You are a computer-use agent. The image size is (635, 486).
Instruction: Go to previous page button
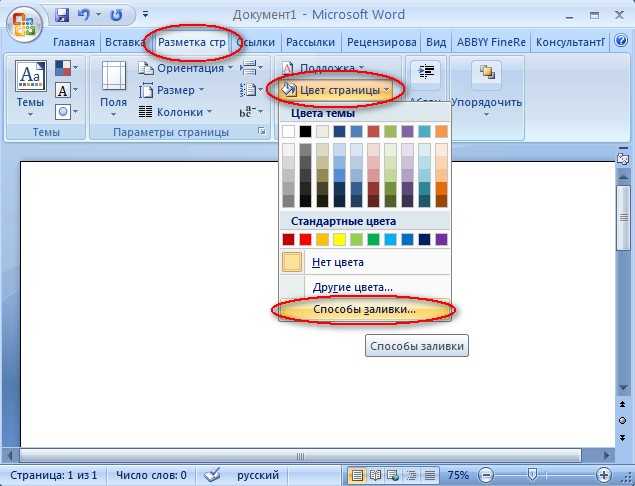point(623,404)
